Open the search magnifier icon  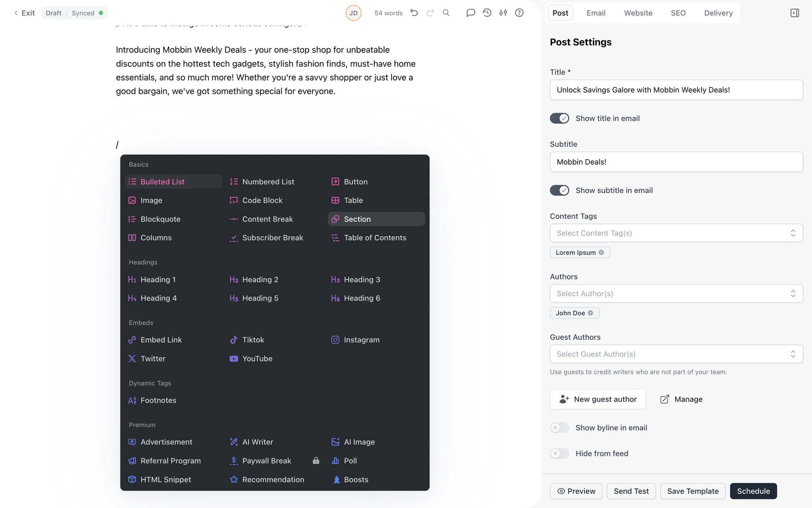coord(446,13)
